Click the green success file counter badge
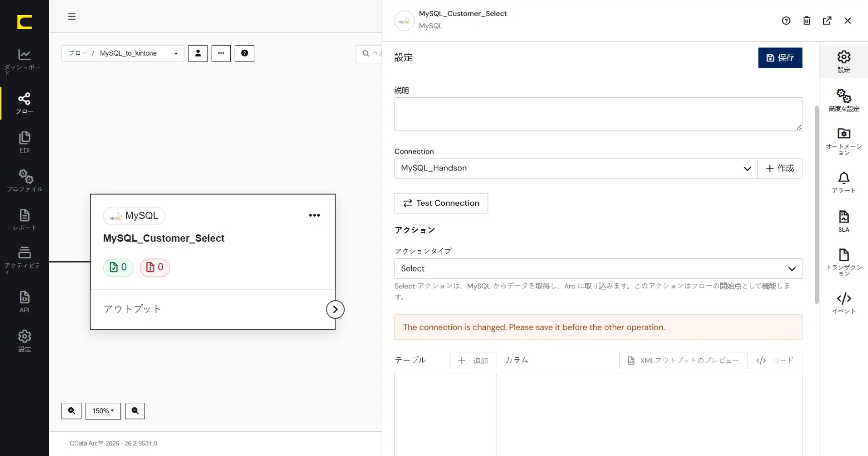868x456 pixels. 118,267
